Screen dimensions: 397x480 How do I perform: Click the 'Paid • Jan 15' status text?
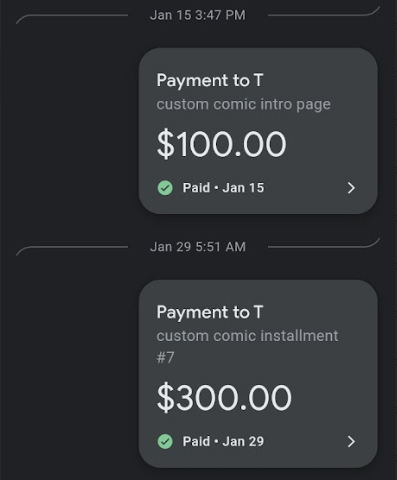pyautogui.click(x=223, y=188)
